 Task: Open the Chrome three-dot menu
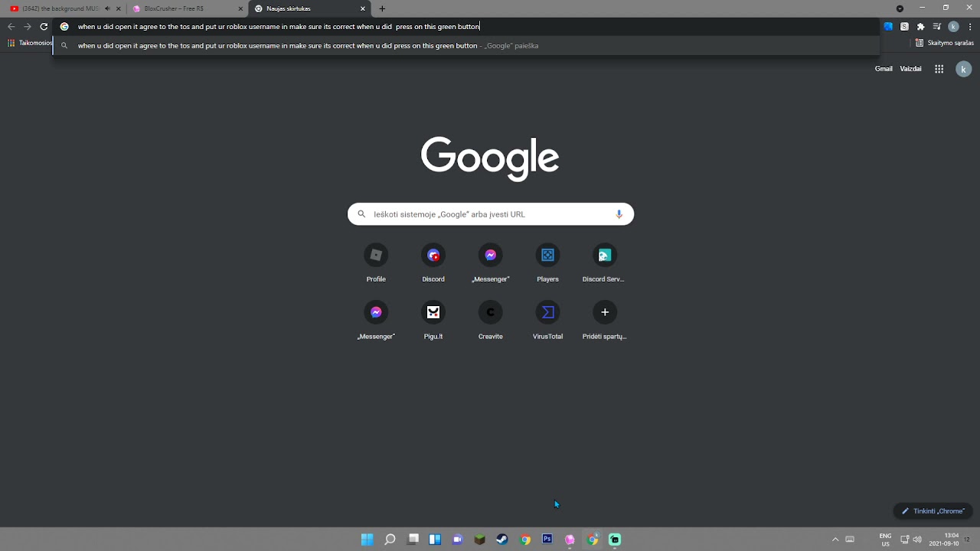pos(969,26)
